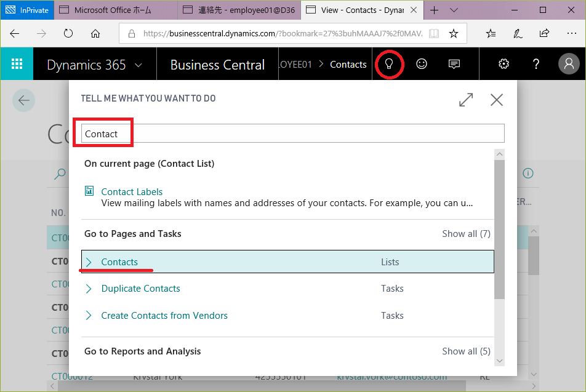Viewport: 586px width, 392px height.
Task: Toggle reading view in the address bar
Action: pyautogui.click(x=434, y=34)
